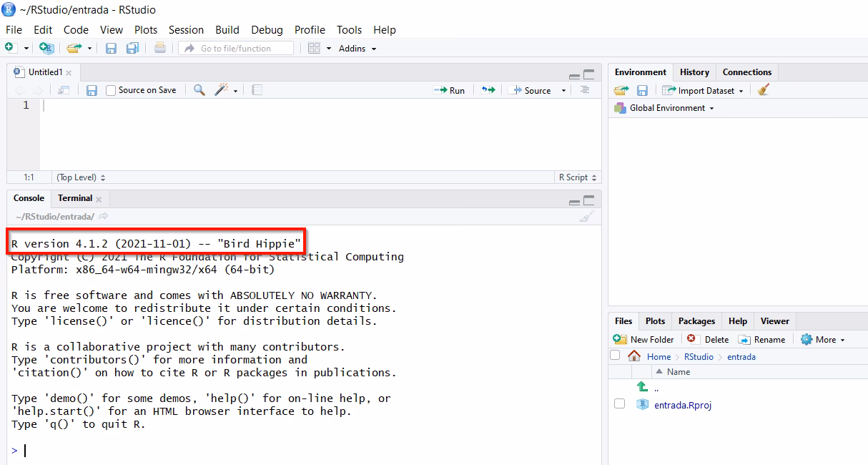Viewport: 868px width, 465px height.
Task: Expand the Addins dropdown
Action: (x=356, y=48)
